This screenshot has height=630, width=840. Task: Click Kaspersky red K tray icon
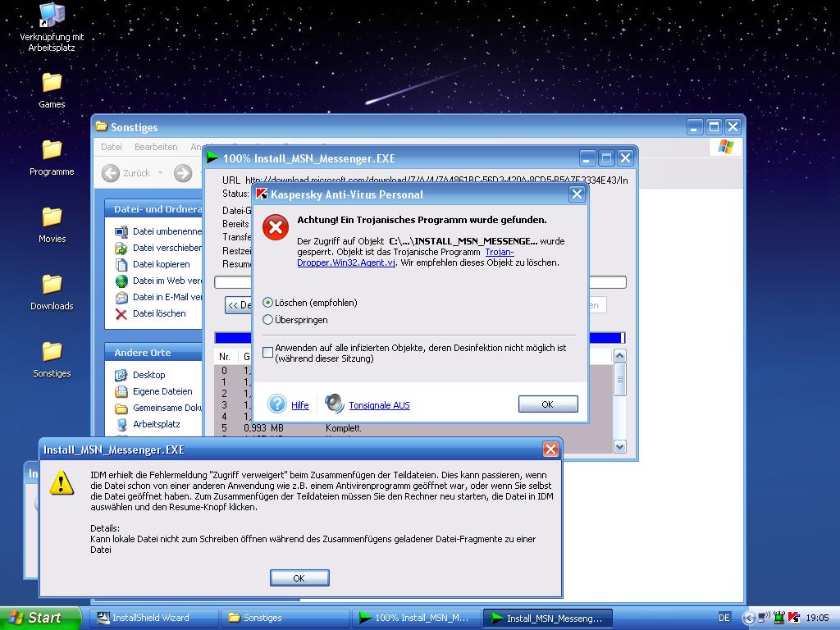[794, 618]
